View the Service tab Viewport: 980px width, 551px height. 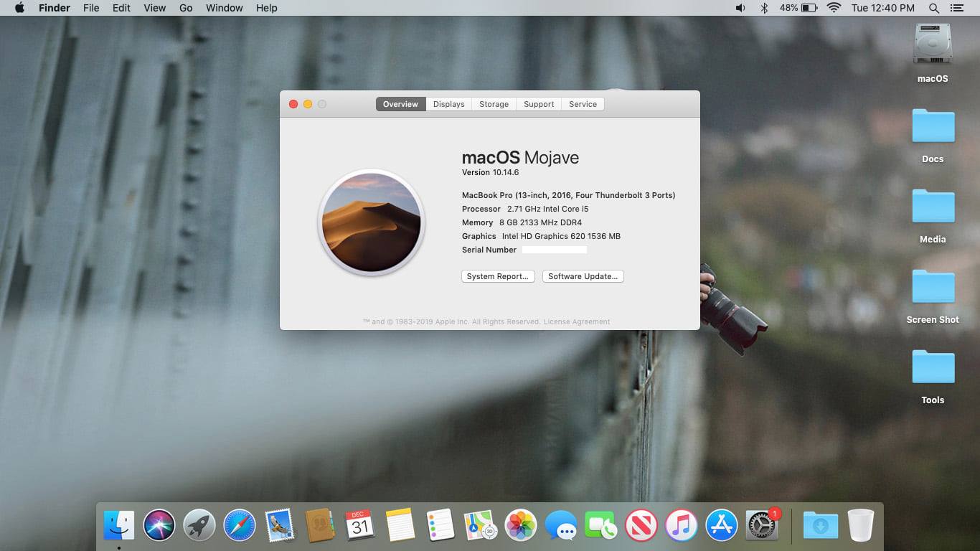[583, 104]
